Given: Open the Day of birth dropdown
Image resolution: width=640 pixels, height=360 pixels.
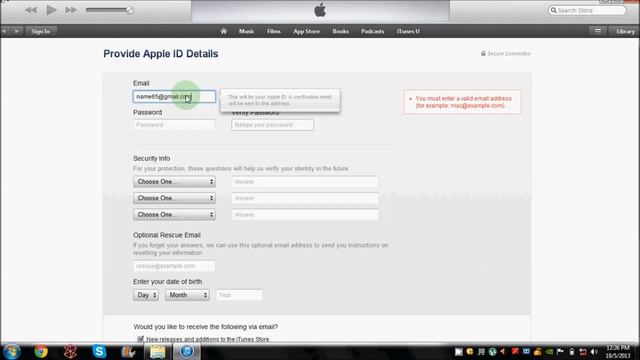Looking at the screenshot, I should point(146,295).
